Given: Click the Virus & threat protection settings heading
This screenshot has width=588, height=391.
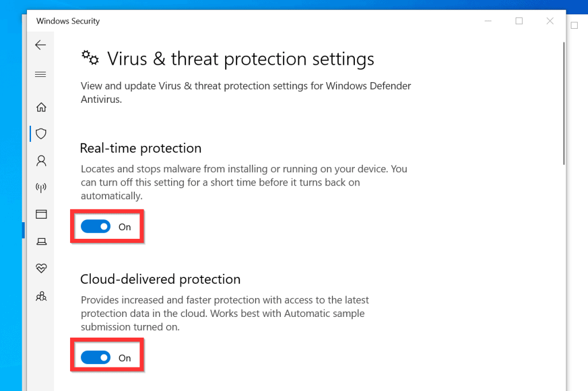Looking at the screenshot, I should tap(240, 59).
